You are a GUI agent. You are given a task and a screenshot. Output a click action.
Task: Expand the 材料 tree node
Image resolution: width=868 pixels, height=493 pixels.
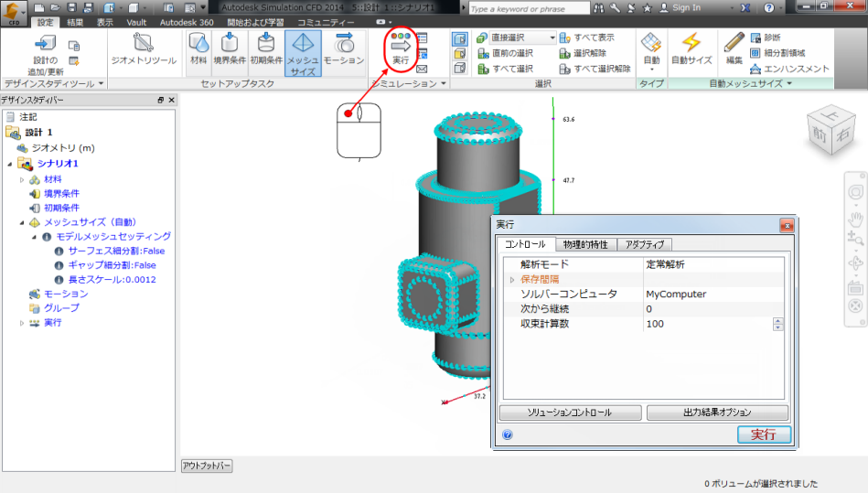pos(22,179)
